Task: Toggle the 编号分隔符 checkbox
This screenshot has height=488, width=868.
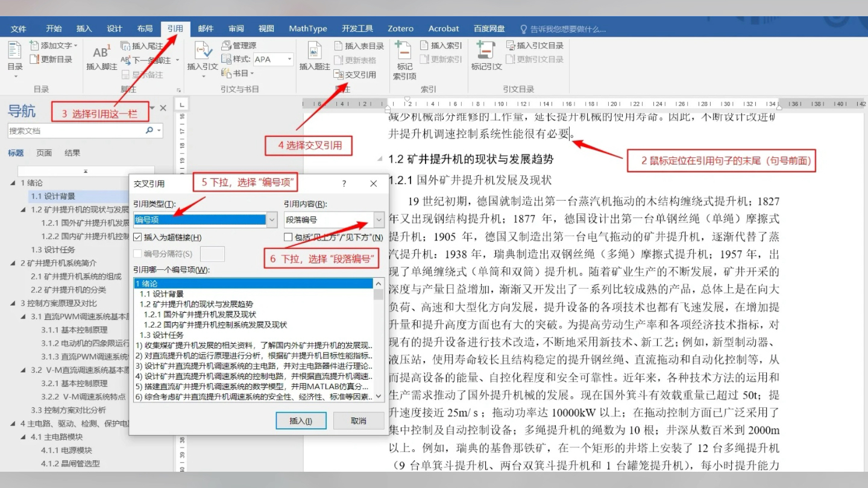Action: pos(138,254)
